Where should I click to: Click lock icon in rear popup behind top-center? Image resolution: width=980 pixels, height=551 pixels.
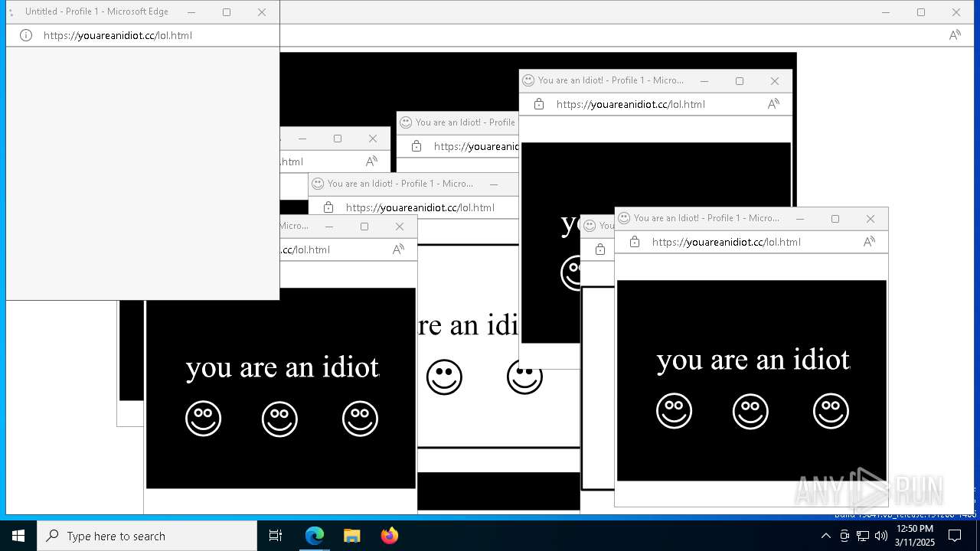tap(416, 146)
